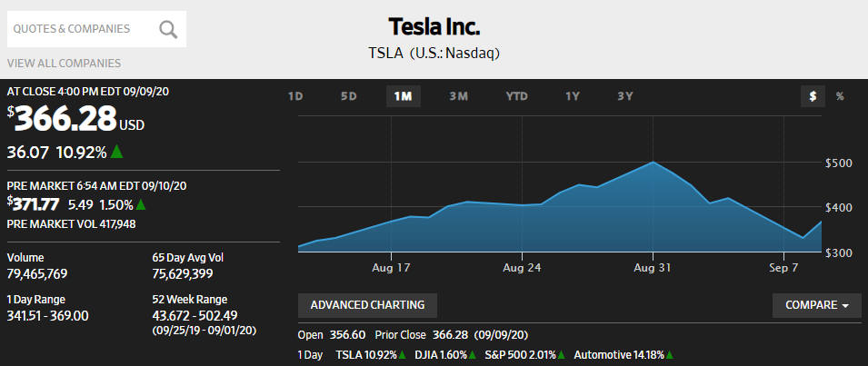868x366 pixels.
Task: Click the S&P 500 up arrow indicator
Action: point(562,355)
